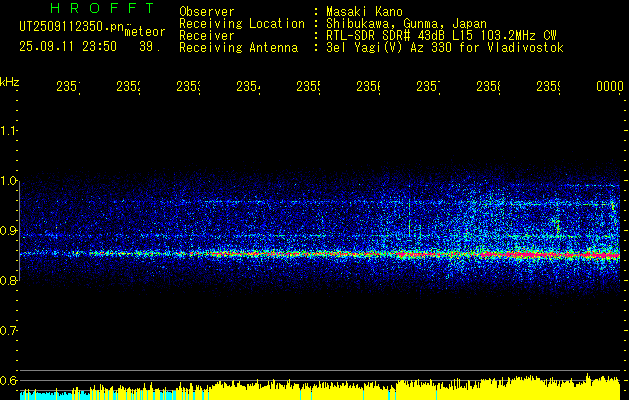Click the 0.8 frequency axis label
The width and height of the screenshot is (629, 400).
[8, 280]
